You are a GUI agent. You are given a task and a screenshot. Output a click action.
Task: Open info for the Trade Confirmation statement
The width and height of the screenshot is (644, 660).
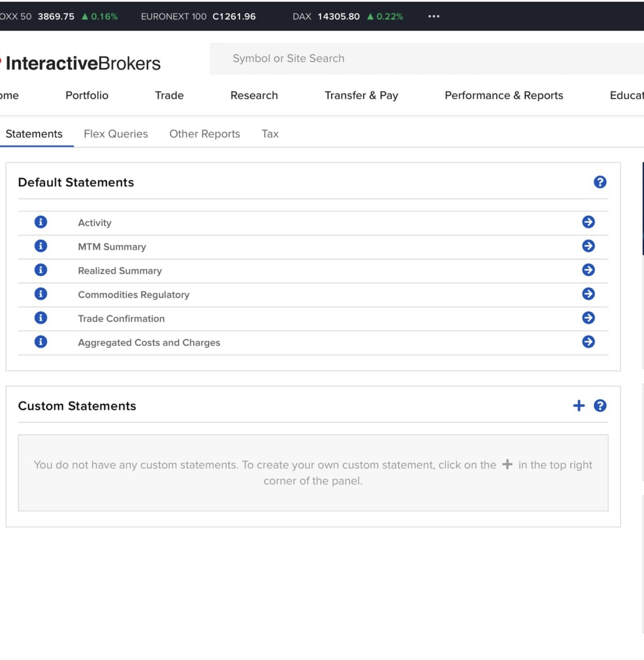click(x=41, y=318)
